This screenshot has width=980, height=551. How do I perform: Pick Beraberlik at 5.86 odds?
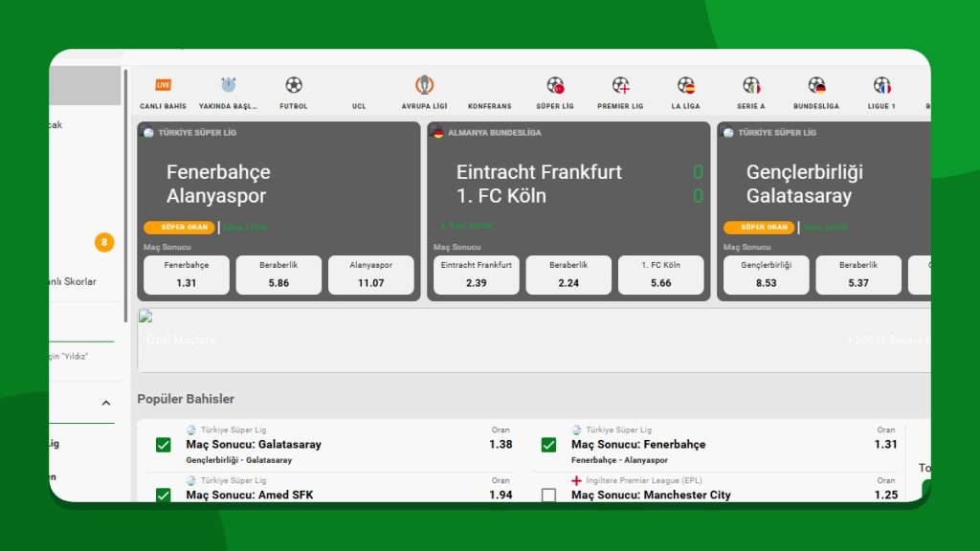point(278,275)
